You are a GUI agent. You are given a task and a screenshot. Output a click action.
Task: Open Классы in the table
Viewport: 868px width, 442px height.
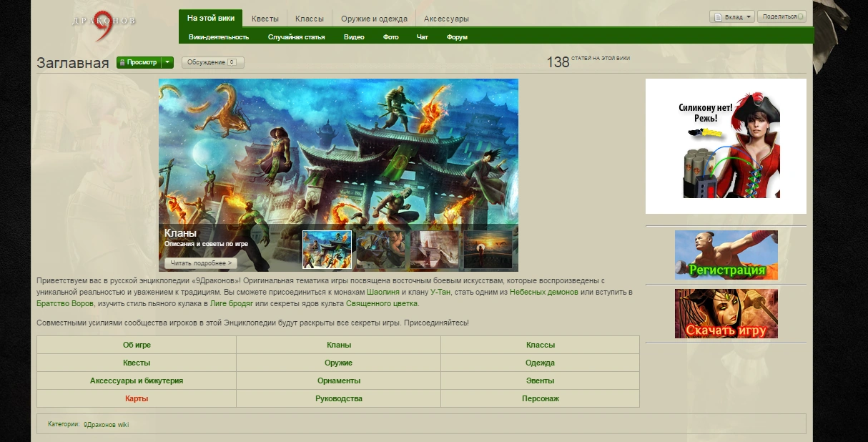541,345
